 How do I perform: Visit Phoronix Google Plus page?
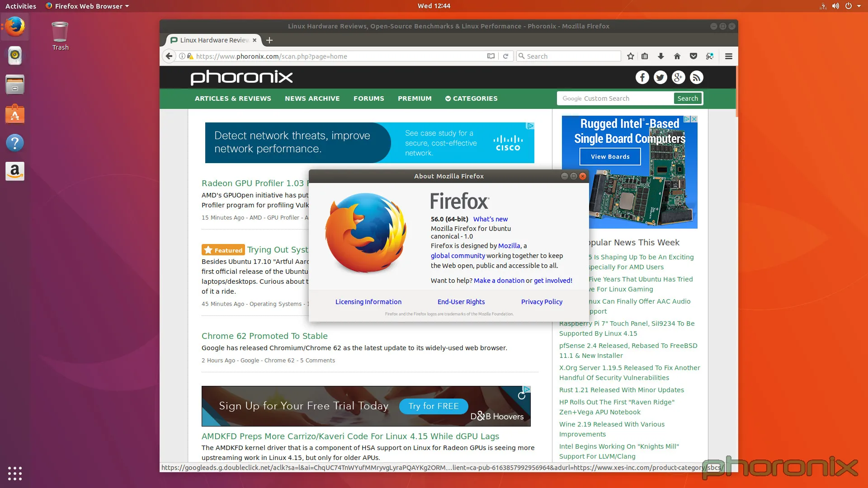pyautogui.click(x=678, y=77)
